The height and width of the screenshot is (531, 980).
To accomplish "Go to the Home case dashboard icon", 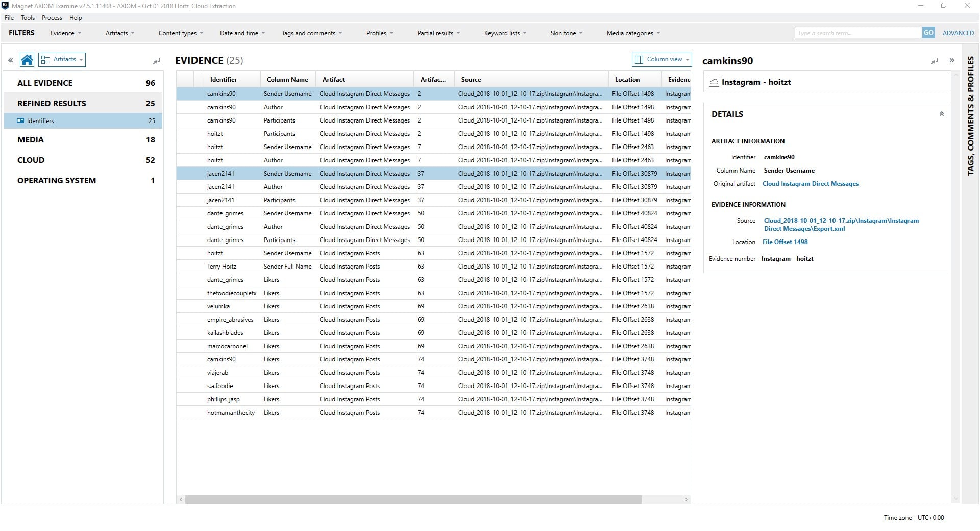I will [x=27, y=60].
